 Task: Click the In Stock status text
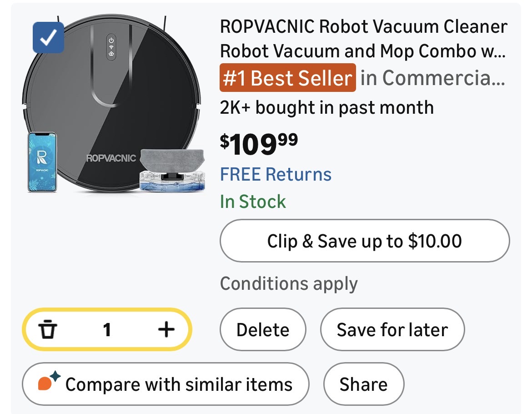(253, 202)
